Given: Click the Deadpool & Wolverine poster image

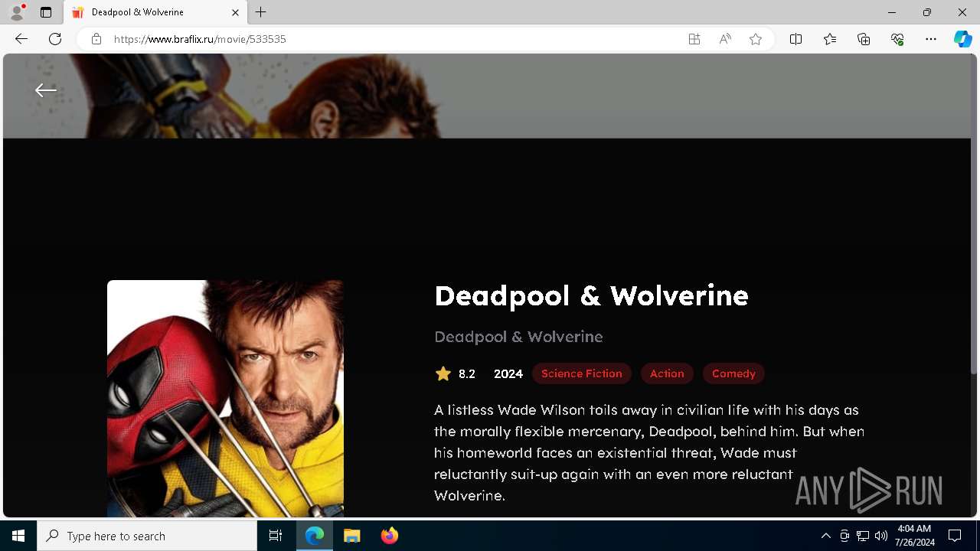Looking at the screenshot, I should pyautogui.click(x=225, y=399).
